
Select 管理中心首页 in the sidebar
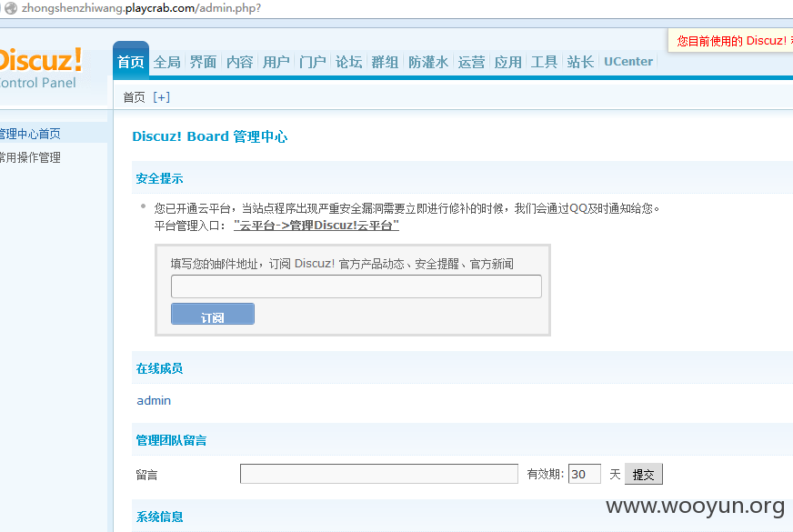click(30, 134)
